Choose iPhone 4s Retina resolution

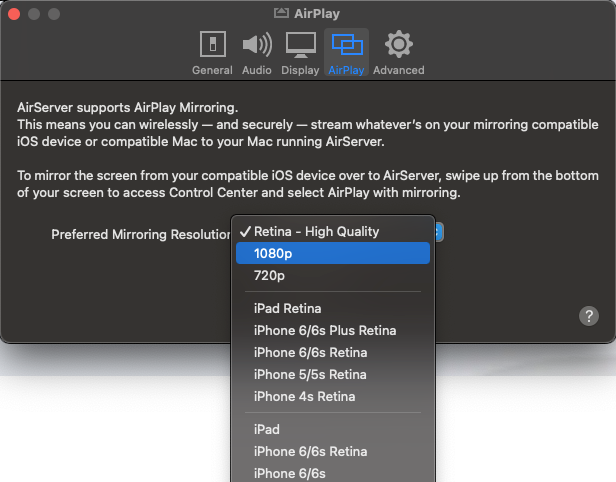pos(304,397)
